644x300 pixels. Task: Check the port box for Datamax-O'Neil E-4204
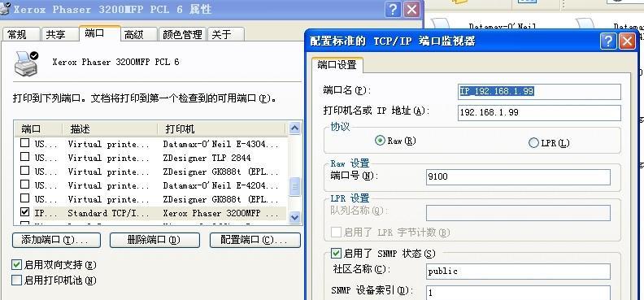point(25,185)
